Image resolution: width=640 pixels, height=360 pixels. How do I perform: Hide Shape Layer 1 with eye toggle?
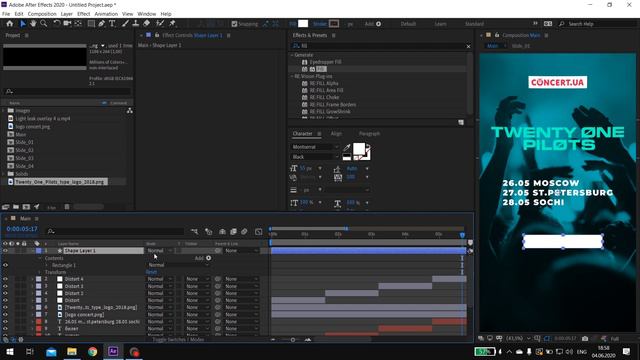[x=5, y=251]
